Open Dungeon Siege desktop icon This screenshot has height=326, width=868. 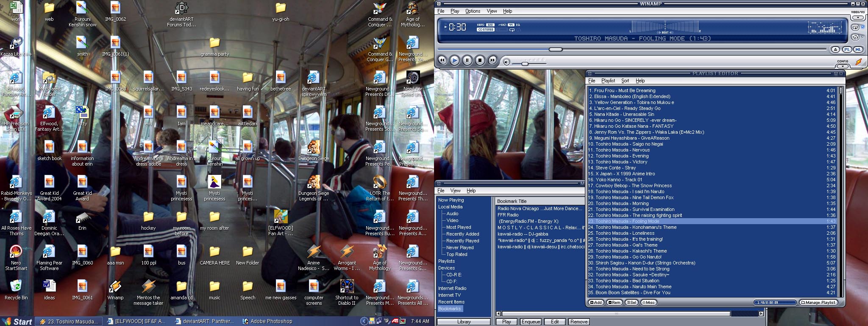pyautogui.click(x=314, y=151)
